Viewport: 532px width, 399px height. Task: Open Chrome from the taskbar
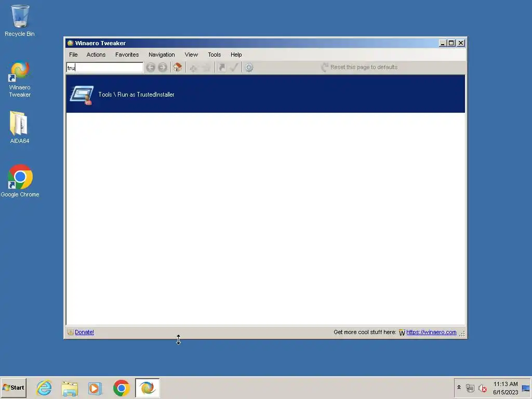click(x=121, y=388)
